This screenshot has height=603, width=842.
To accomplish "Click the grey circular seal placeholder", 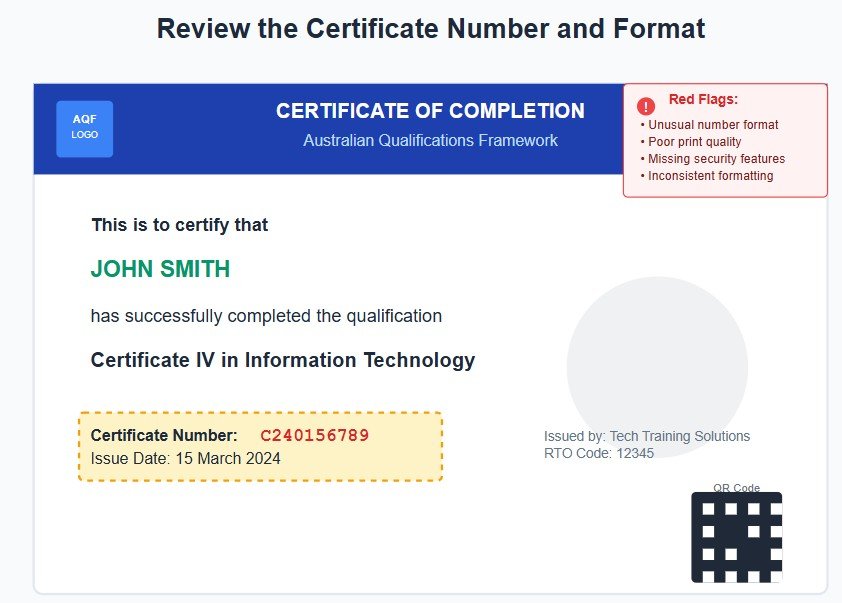I will point(657,367).
